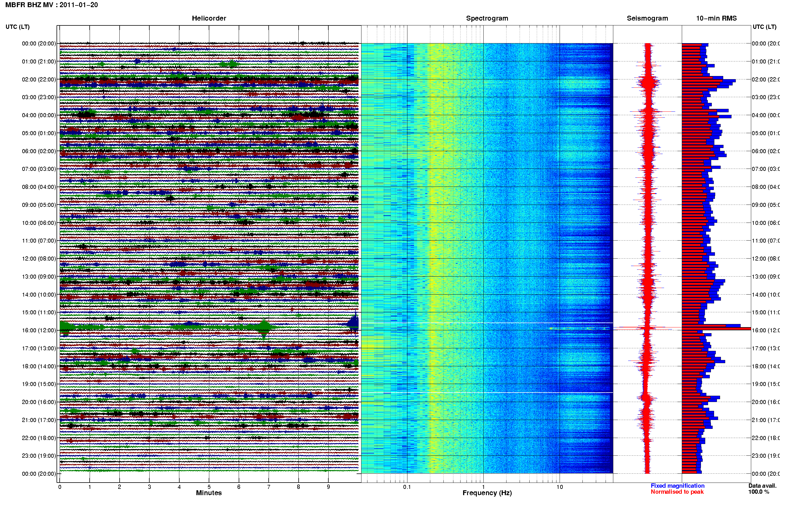Select the 'Seismogram' panel heading

pos(647,18)
